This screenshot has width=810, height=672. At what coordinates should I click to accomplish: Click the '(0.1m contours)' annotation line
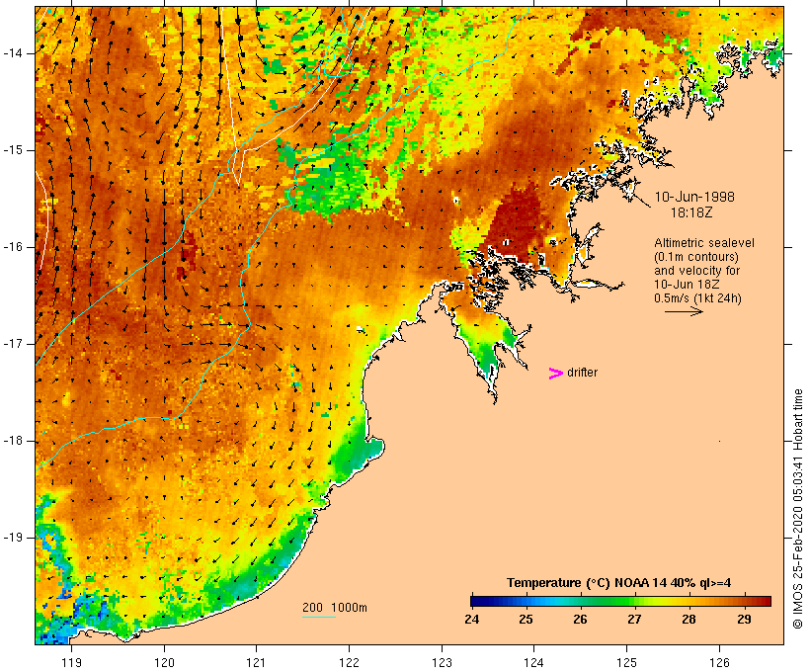tap(696, 257)
